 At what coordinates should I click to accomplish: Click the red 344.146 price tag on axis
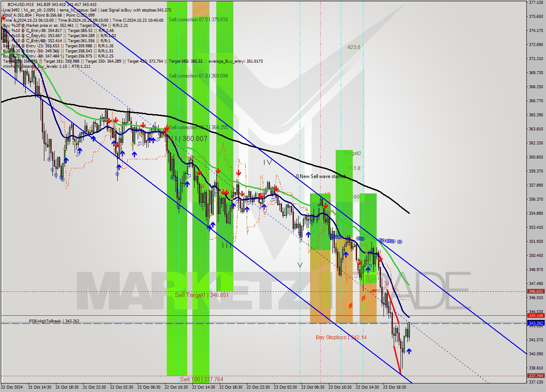click(x=536, y=316)
